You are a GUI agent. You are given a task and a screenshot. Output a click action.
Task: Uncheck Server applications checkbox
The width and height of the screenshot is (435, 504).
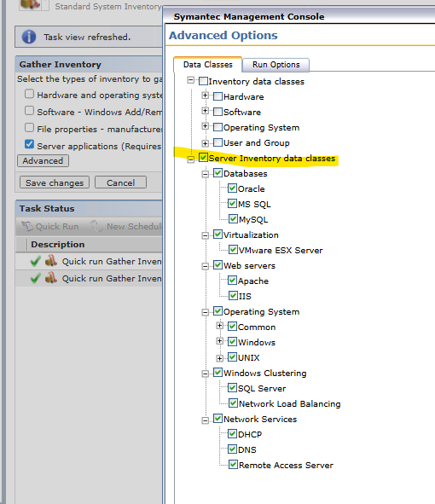coord(29,144)
